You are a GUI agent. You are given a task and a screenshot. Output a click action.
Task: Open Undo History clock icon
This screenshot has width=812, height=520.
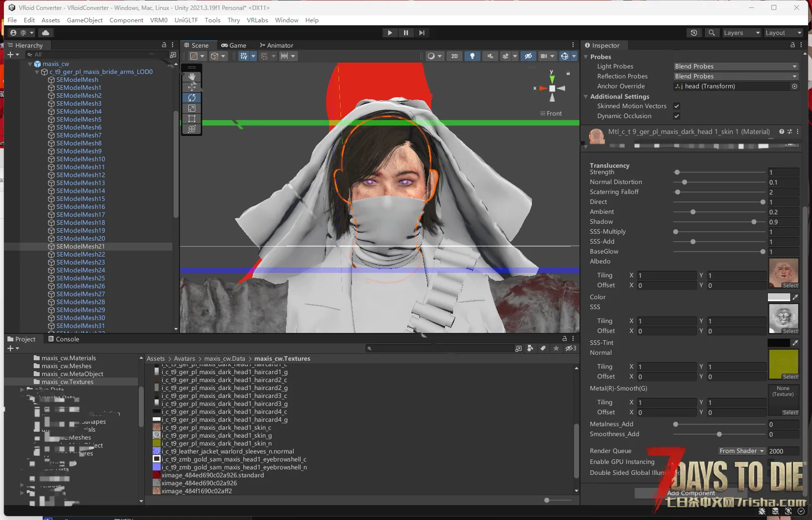tap(694, 33)
